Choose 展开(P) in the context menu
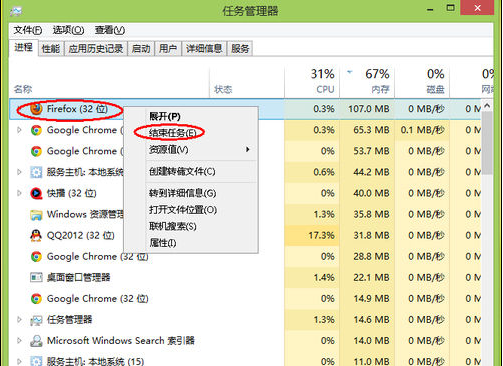Screen dimensions: 503x366 coord(191,116)
